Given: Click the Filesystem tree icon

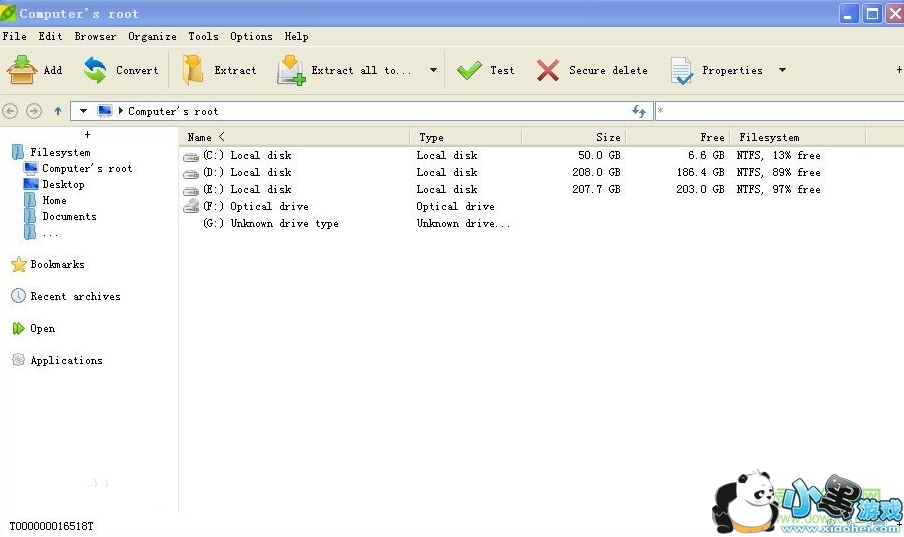Looking at the screenshot, I should click(x=18, y=152).
